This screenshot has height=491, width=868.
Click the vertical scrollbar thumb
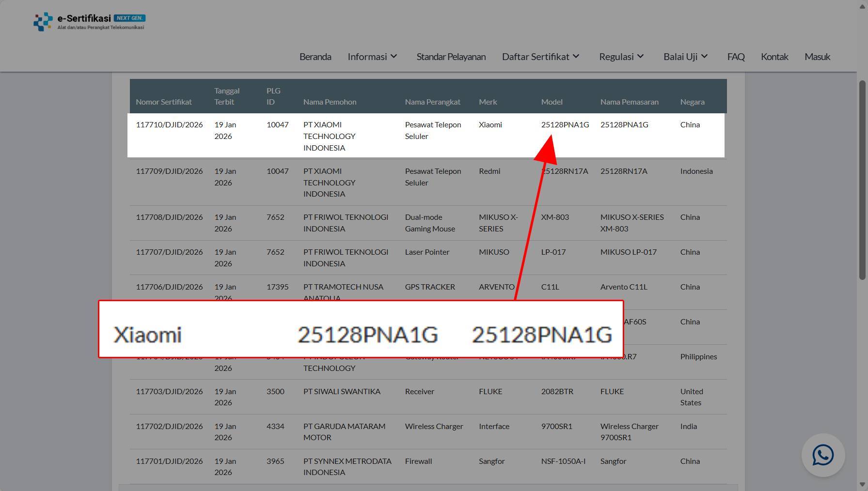(x=862, y=180)
